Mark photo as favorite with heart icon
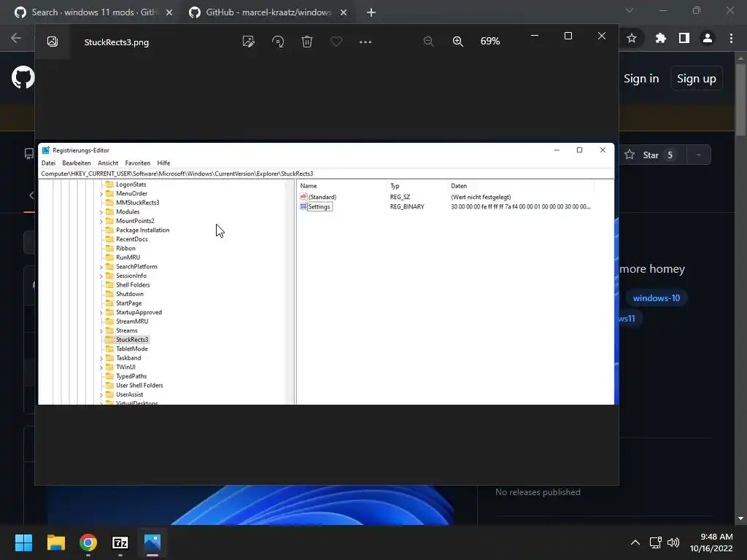 pos(336,42)
